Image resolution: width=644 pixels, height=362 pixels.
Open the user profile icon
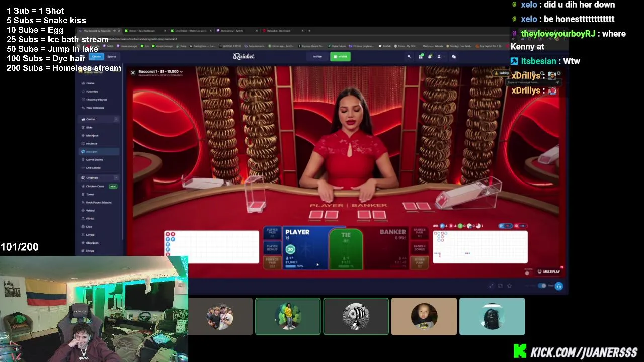[438, 57]
